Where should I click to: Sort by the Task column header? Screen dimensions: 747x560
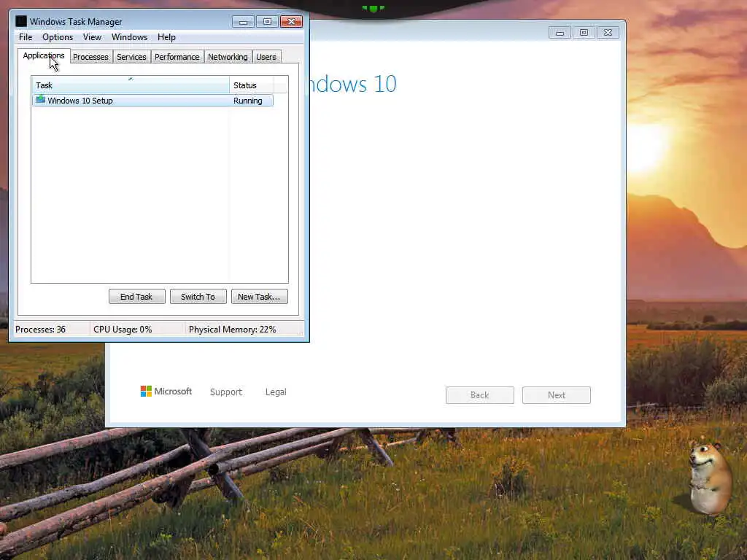131,85
